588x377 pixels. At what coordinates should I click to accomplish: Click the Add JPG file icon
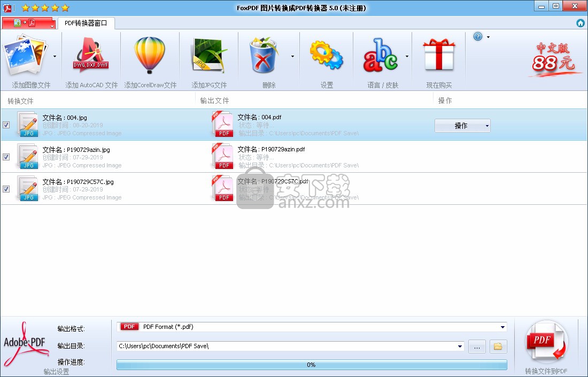pyautogui.click(x=209, y=55)
